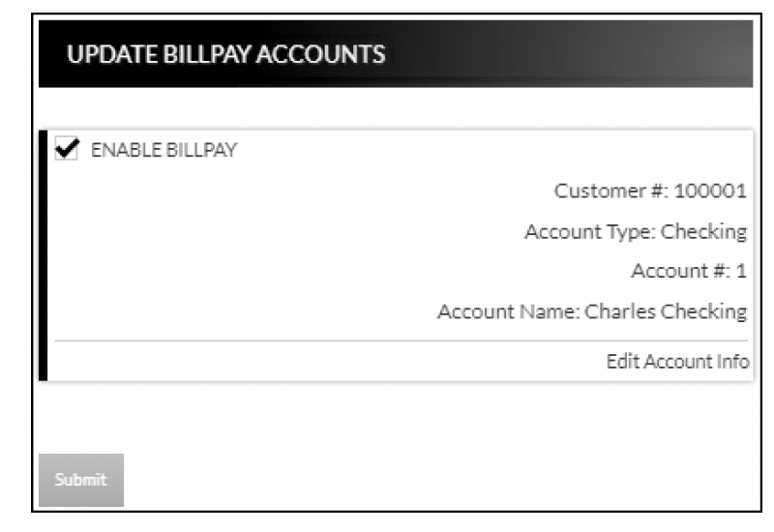Open the Edit Account Info link
Viewport: 774px width, 532px height.
coord(677,362)
